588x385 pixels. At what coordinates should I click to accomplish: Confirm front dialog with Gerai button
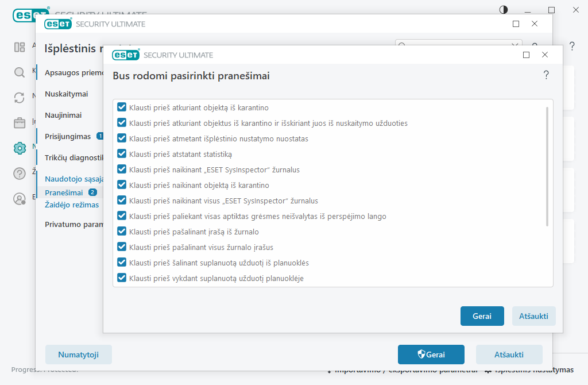[x=482, y=316]
